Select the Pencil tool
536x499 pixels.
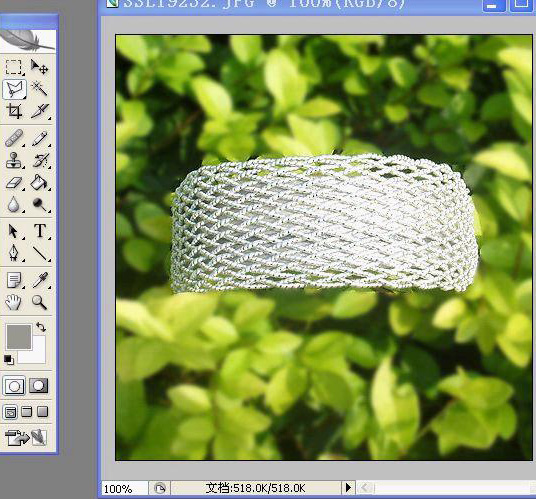pos(40,138)
